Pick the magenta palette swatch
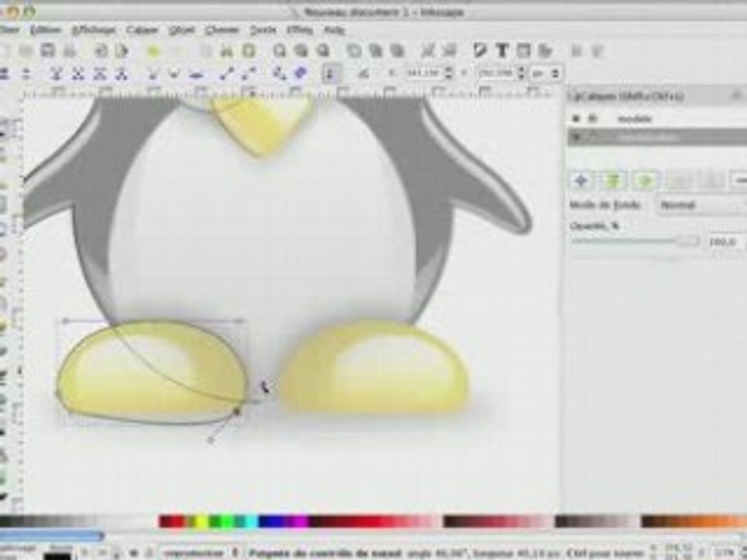This screenshot has width=747, height=560. 302,521
